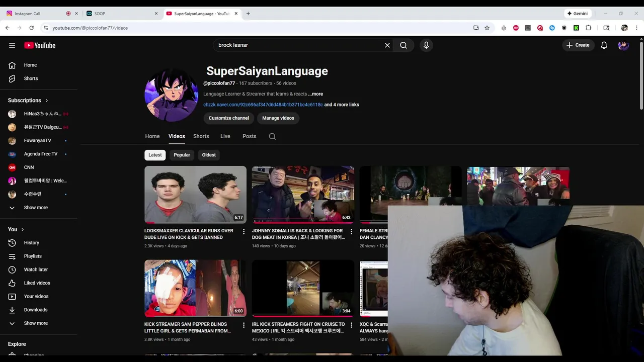Open the AdBlock Plus extension
644x362 pixels.
pos(516,28)
